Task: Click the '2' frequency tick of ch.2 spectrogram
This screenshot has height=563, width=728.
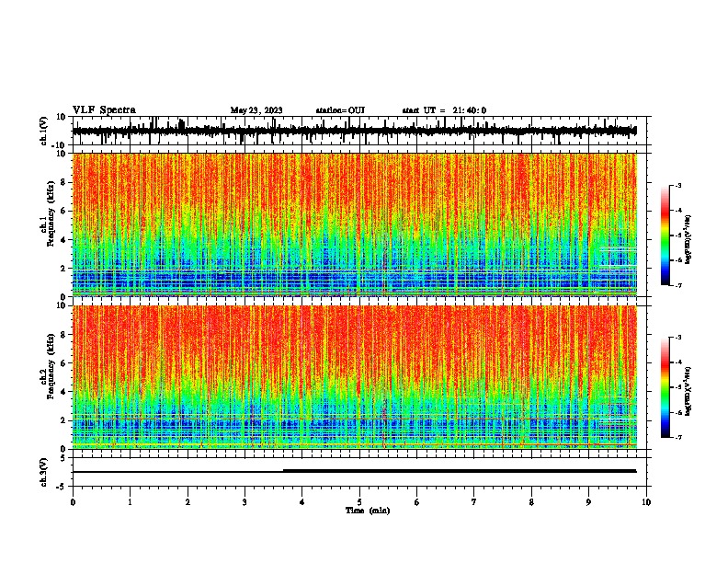Action: coord(63,420)
